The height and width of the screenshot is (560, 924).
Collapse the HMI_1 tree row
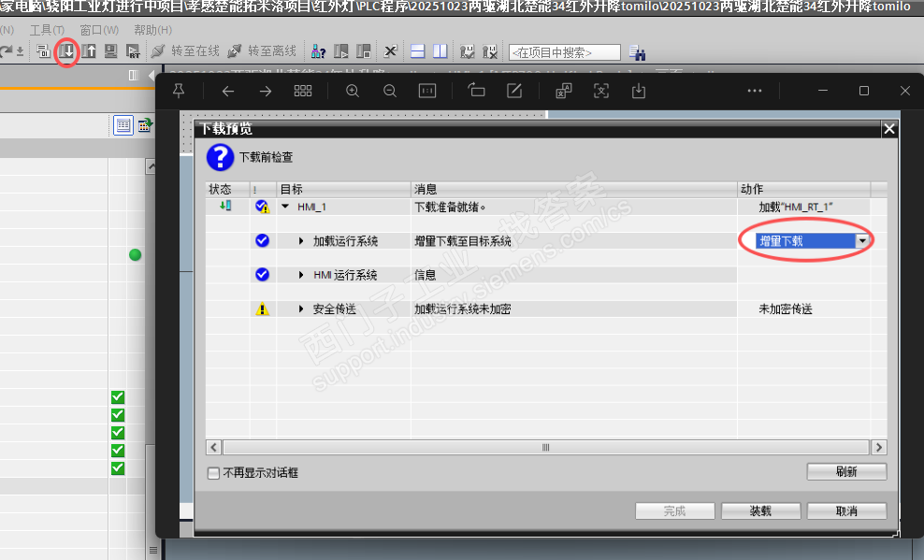point(285,207)
